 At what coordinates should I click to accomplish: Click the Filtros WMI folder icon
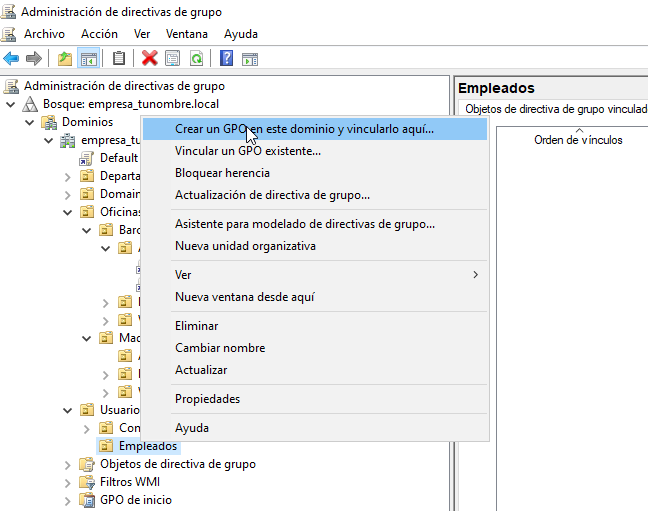click(87, 482)
